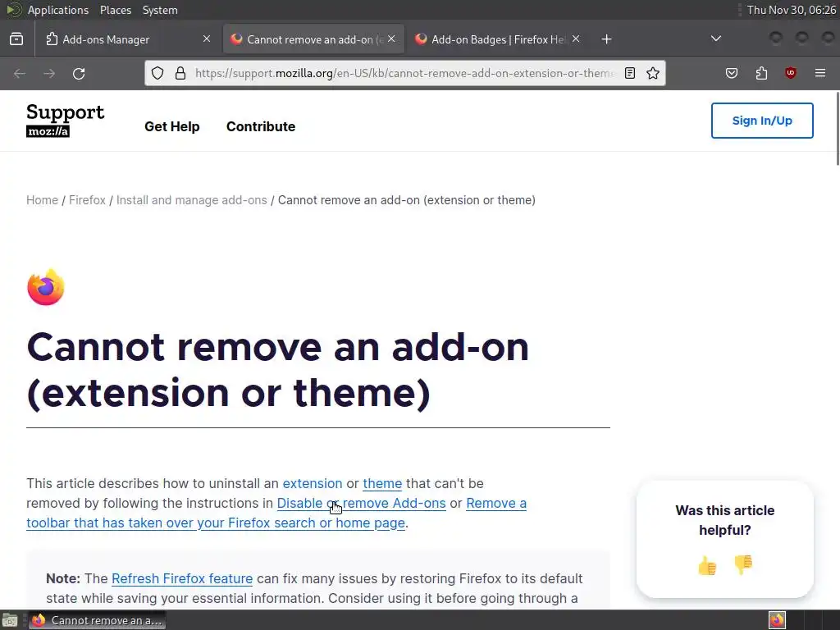
Task: Click the URL address bar
Action: click(x=404, y=73)
